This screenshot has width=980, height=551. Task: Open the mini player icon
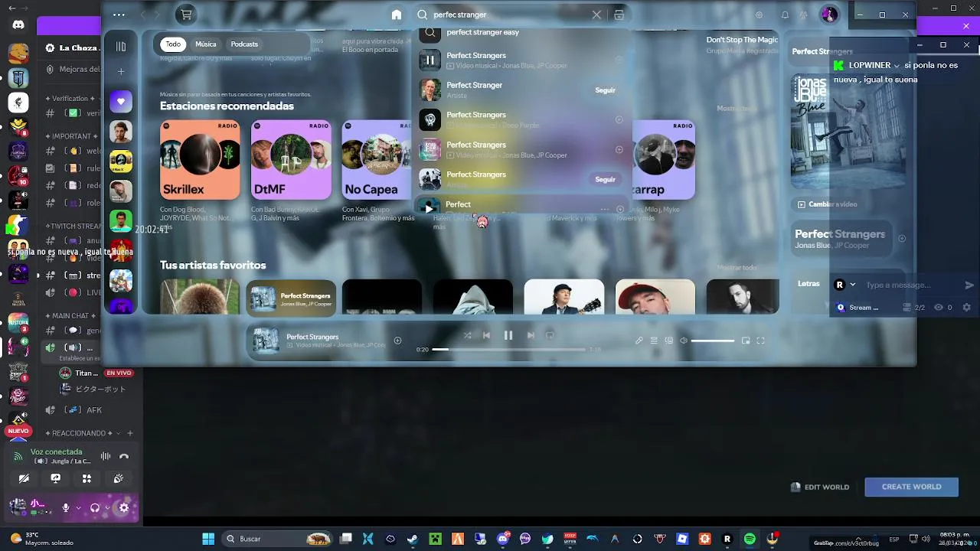point(746,341)
